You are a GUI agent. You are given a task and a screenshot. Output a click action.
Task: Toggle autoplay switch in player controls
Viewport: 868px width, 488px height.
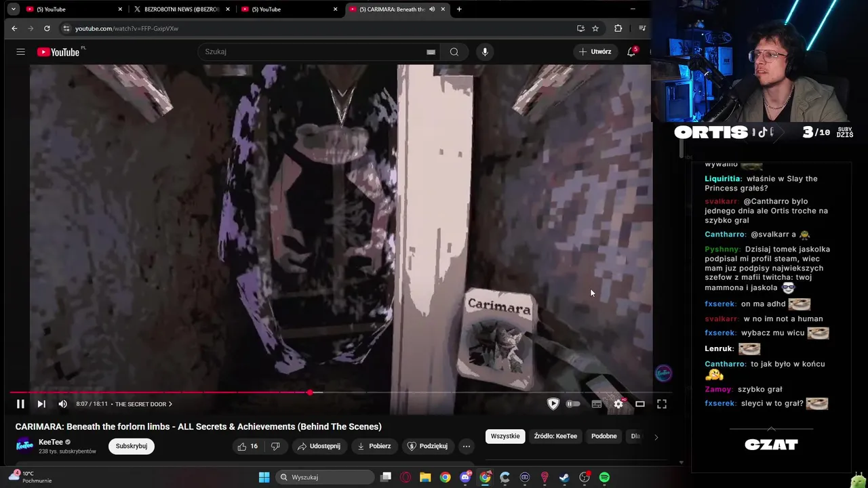[x=573, y=404]
